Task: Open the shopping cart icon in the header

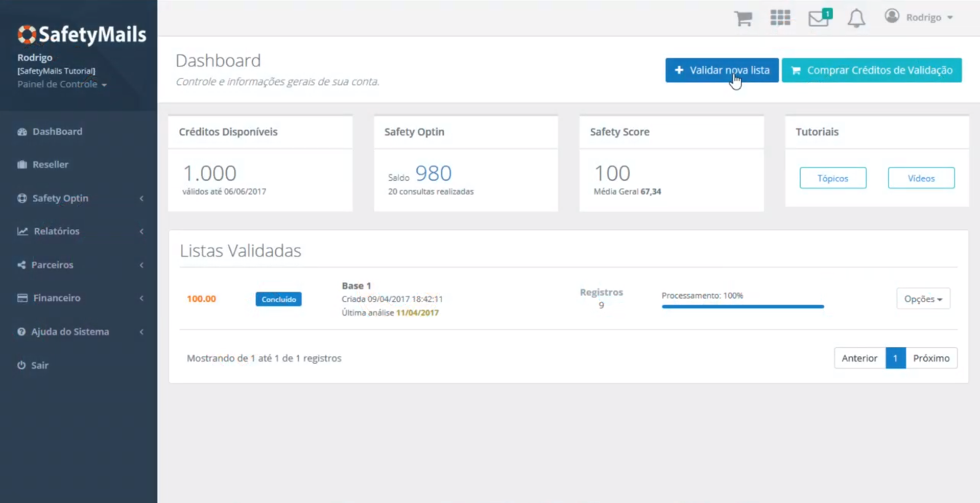Action: 743,18
